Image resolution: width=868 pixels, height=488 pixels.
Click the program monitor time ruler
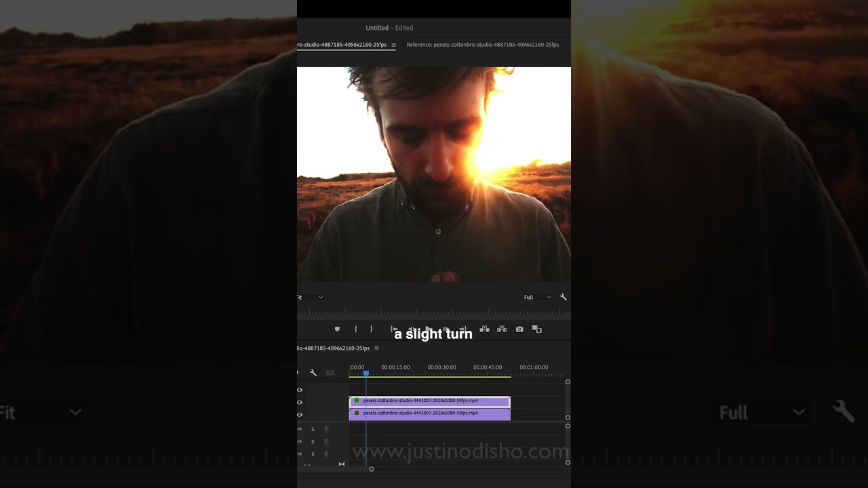pyautogui.click(x=434, y=312)
